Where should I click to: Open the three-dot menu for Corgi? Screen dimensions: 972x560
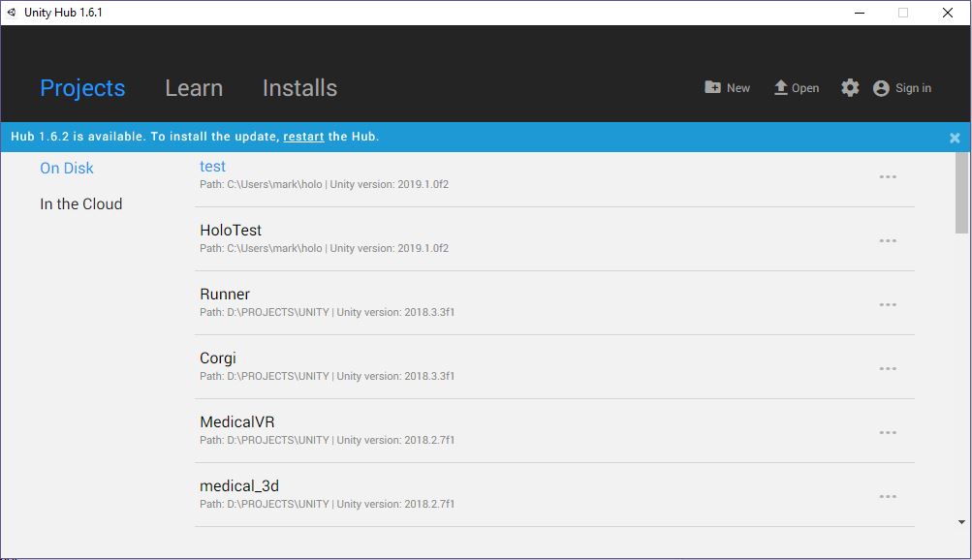(x=888, y=368)
